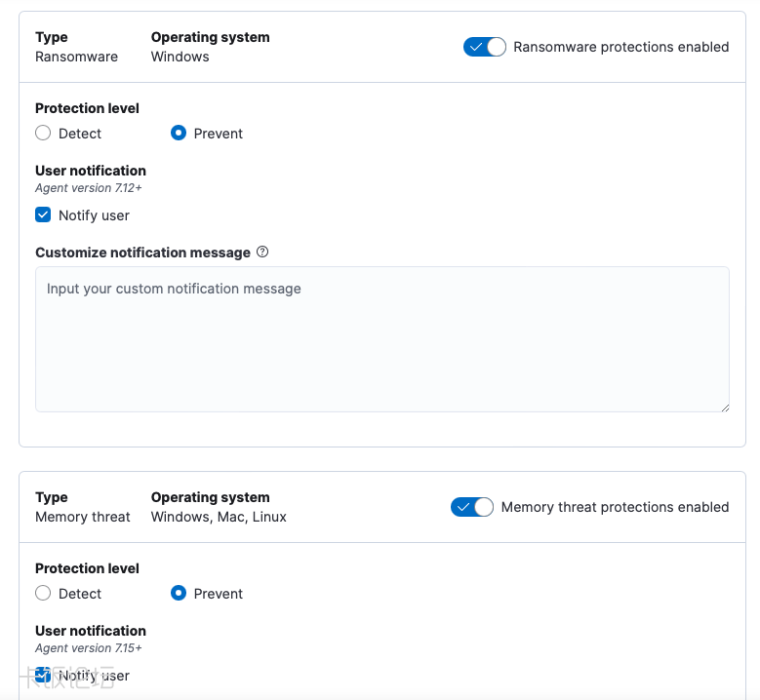Click the 'Customize notification message' heading
Viewport: 760px width, 700px height.
point(142,253)
